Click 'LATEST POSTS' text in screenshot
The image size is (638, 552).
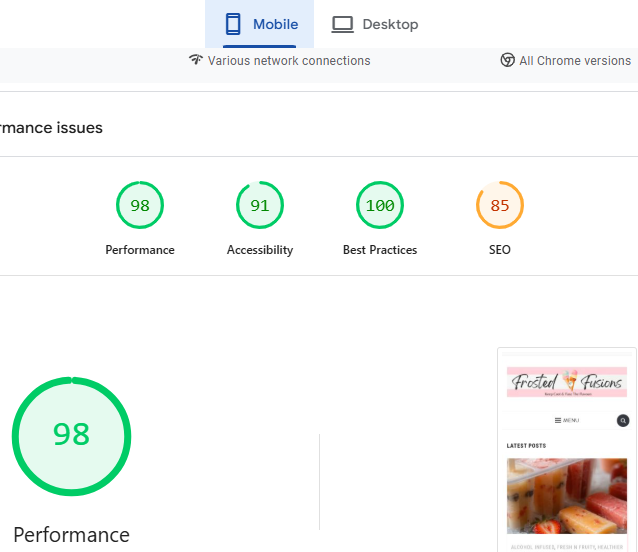[x=526, y=446]
